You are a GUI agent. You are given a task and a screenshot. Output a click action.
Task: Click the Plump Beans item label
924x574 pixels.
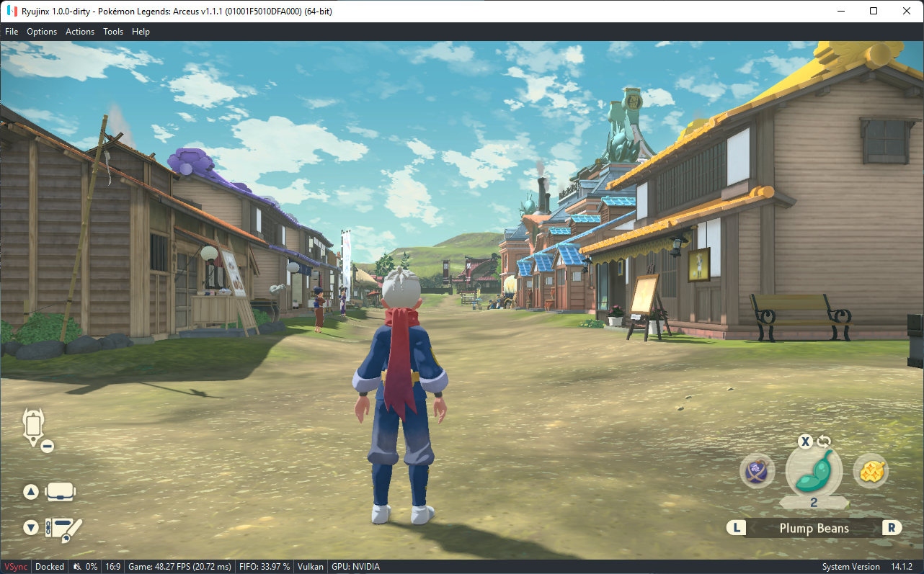(x=814, y=528)
